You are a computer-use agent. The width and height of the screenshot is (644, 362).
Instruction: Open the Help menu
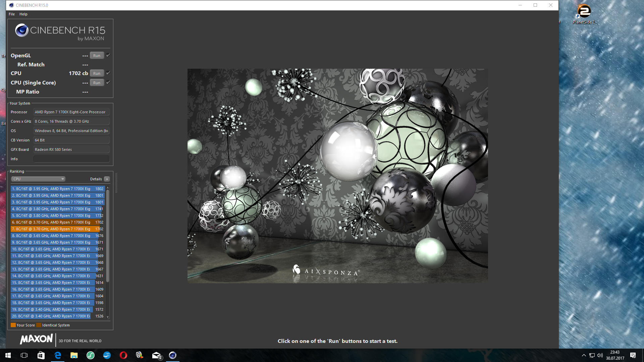(x=23, y=14)
